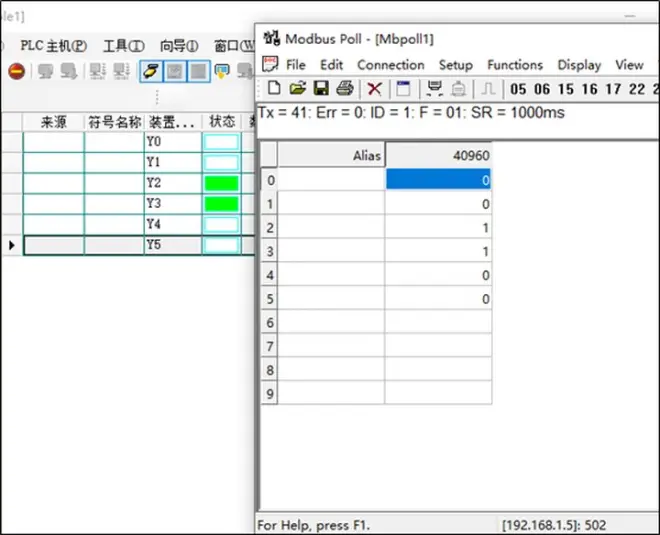Click the current-row arrow marker beside Y5
660x535 pixels.
11,245
